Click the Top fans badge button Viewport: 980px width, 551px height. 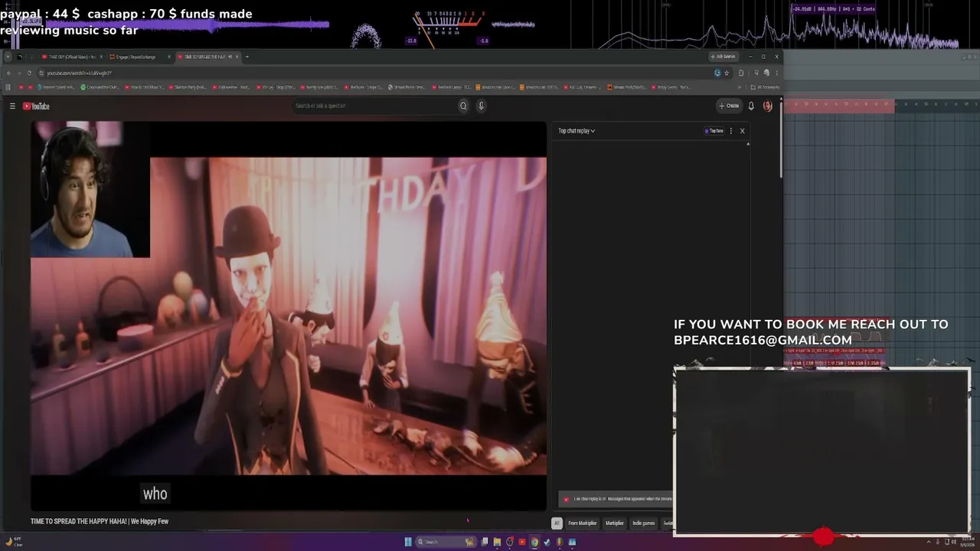click(714, 131)
